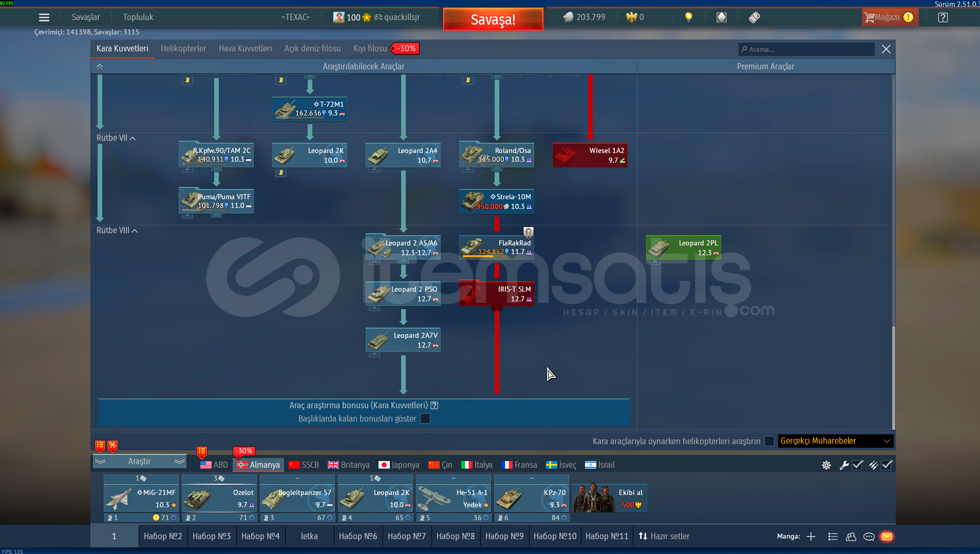The image size is (980, 554).
Task: Open the help question mark icon
Action: point(943,17)
